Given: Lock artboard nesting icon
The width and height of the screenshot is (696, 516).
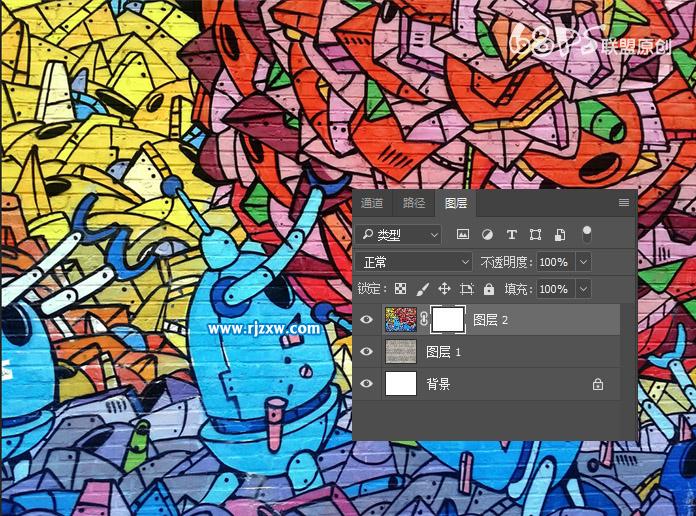Looking at the screenshot, I should (x=467, y=289).
